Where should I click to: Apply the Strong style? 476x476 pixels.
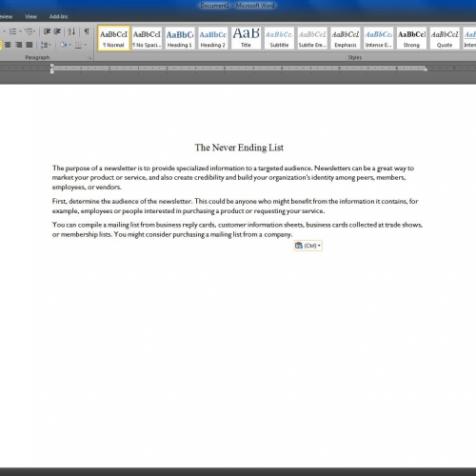[x=411, y=38]
